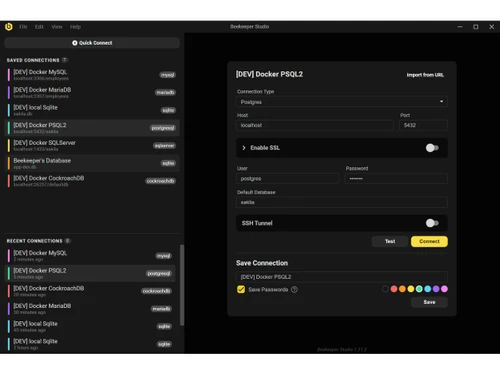Select the light blue color swatch
The height and width of the screenshot is (375, 500).
point(428,289)
